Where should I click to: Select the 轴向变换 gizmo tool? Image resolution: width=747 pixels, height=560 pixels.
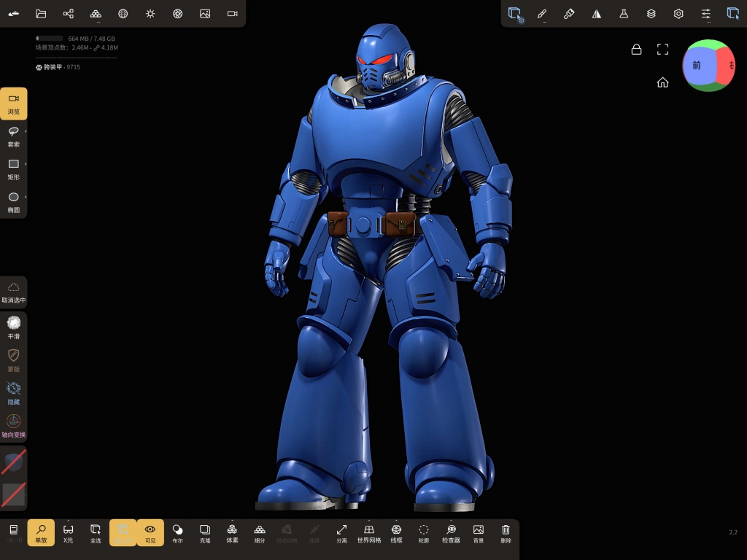click(14, 426)
